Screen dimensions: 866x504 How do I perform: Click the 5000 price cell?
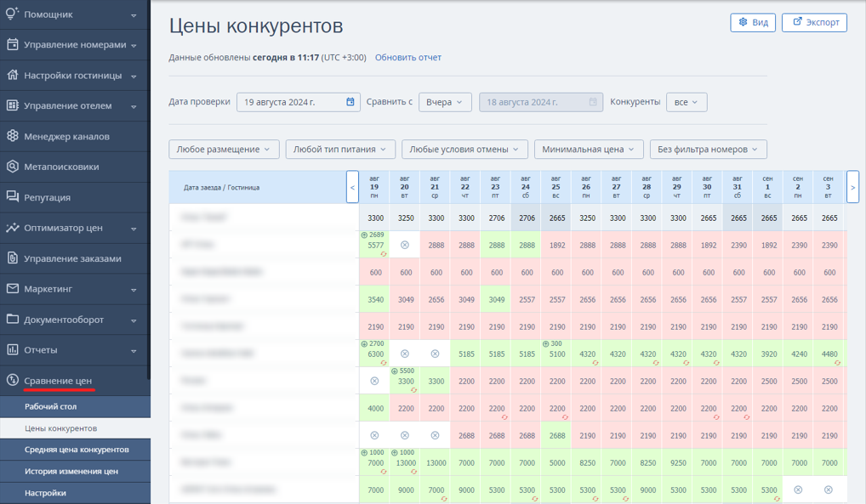pyautogui.click(x=557, y=462)
